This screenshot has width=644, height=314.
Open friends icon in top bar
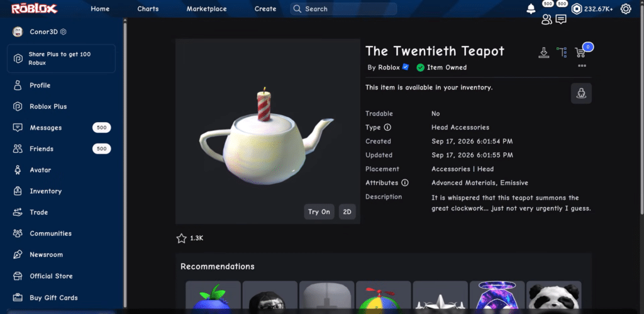click(547, 20)
